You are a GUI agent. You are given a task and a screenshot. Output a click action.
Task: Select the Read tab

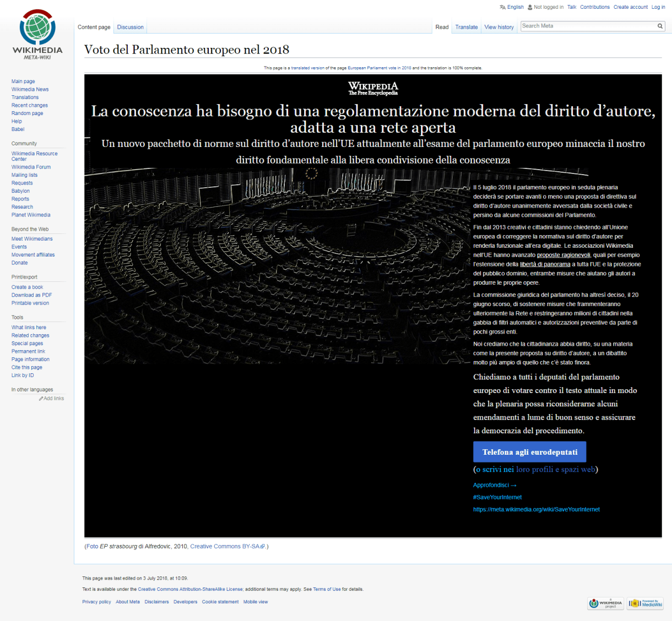pyautogui.click(x=442, y=27)
